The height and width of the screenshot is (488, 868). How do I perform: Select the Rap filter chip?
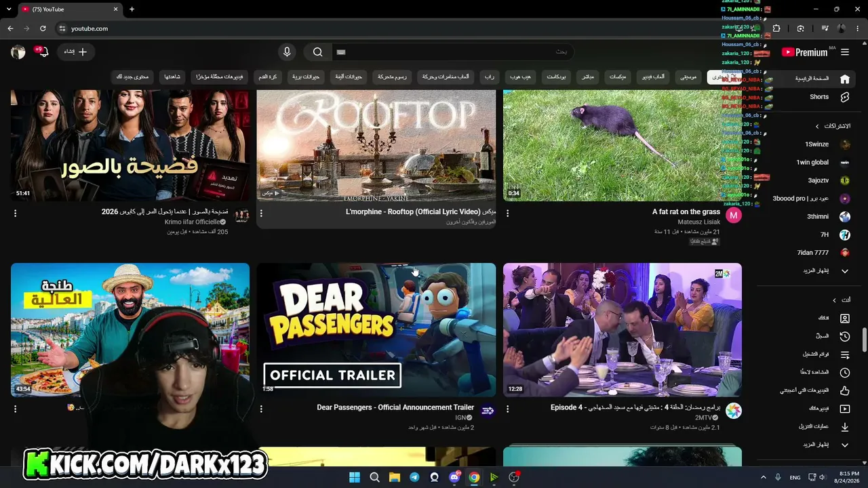489,77
